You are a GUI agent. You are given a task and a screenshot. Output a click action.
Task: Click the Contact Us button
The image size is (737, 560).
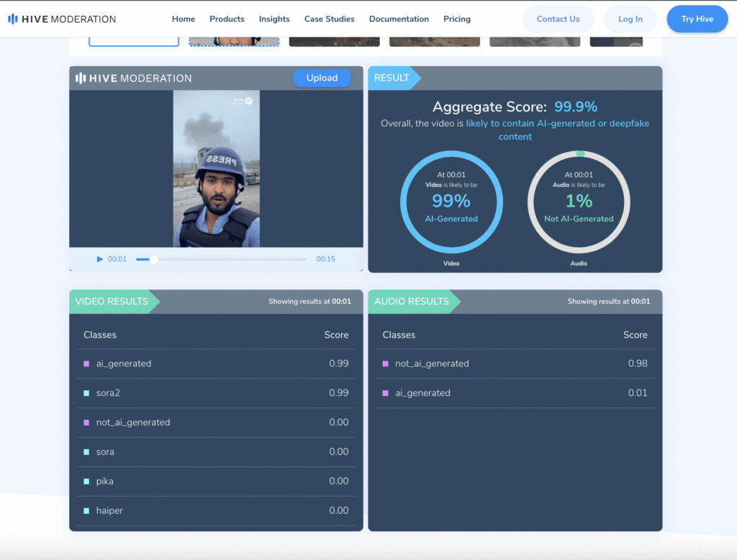[x=558, y=19]
